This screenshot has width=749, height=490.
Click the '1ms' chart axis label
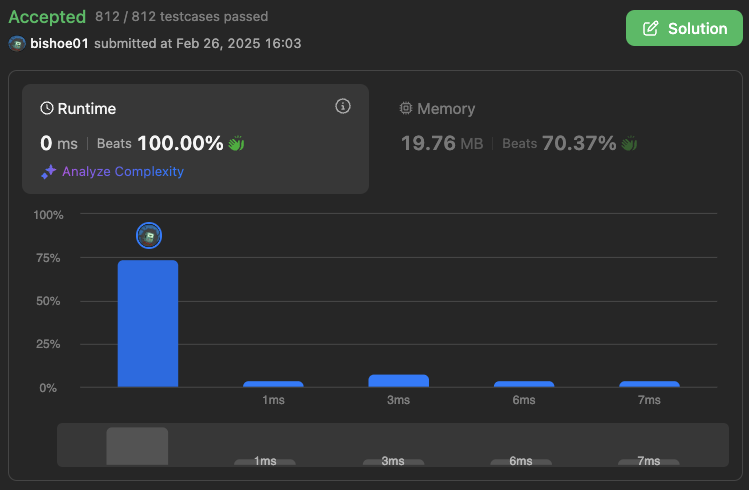click(x=273, y=400)
